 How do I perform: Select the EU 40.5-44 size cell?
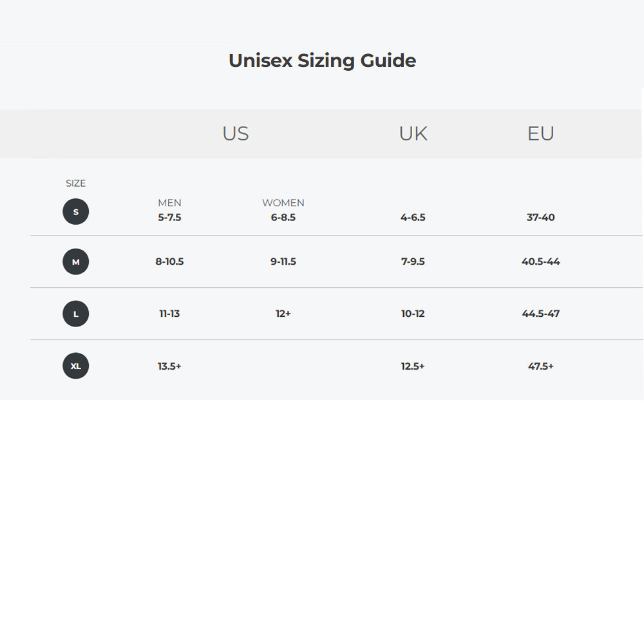click(x=540, y=262)
